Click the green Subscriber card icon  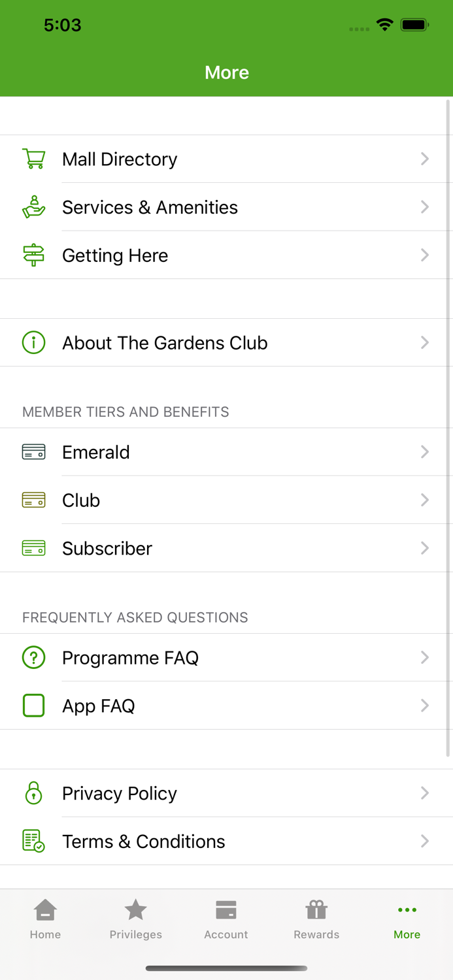(33, 548)
